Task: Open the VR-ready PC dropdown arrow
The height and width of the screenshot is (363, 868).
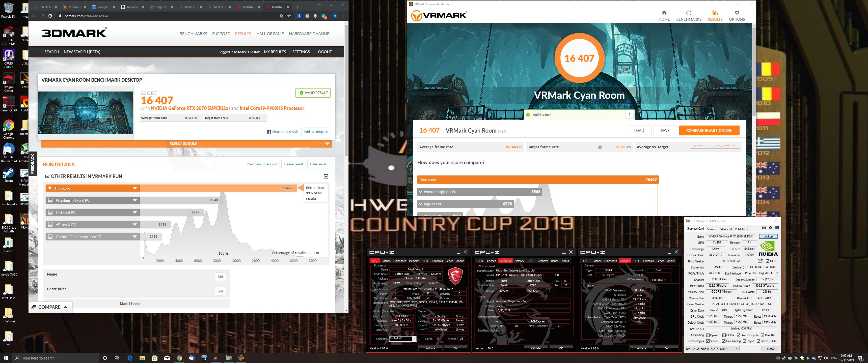Action: (x=134, y=225)
